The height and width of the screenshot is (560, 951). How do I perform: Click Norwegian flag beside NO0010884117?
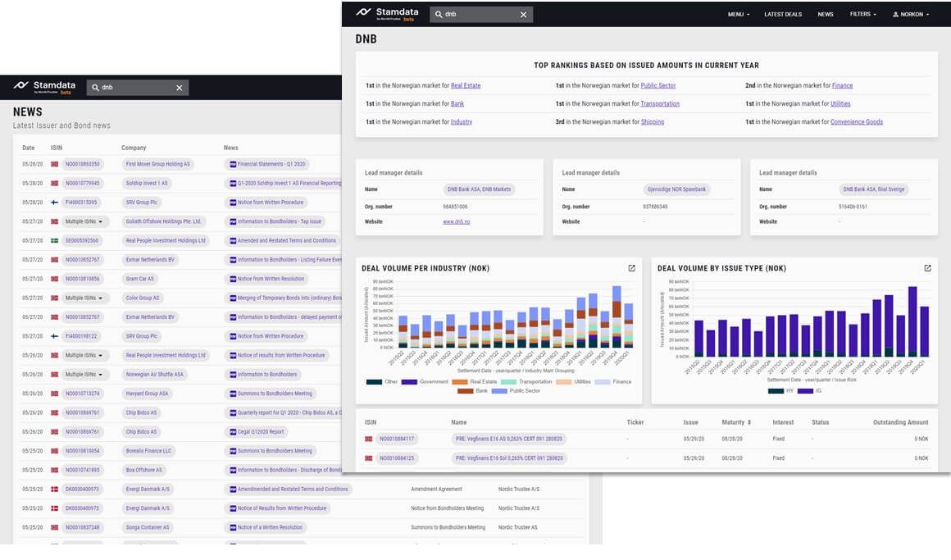(x=368, y=439)
